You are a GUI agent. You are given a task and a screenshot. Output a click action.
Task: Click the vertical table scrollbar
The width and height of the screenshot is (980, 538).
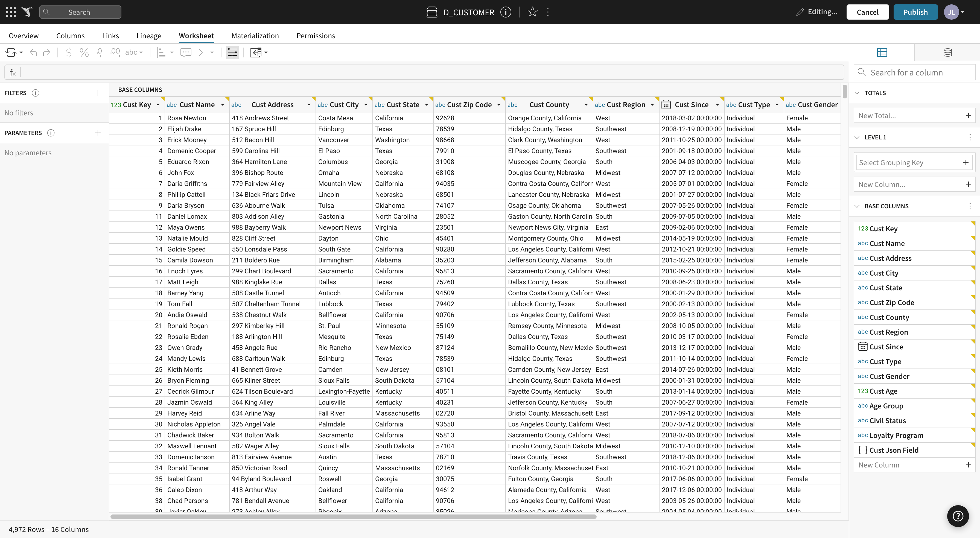click(x=845, y=91)
